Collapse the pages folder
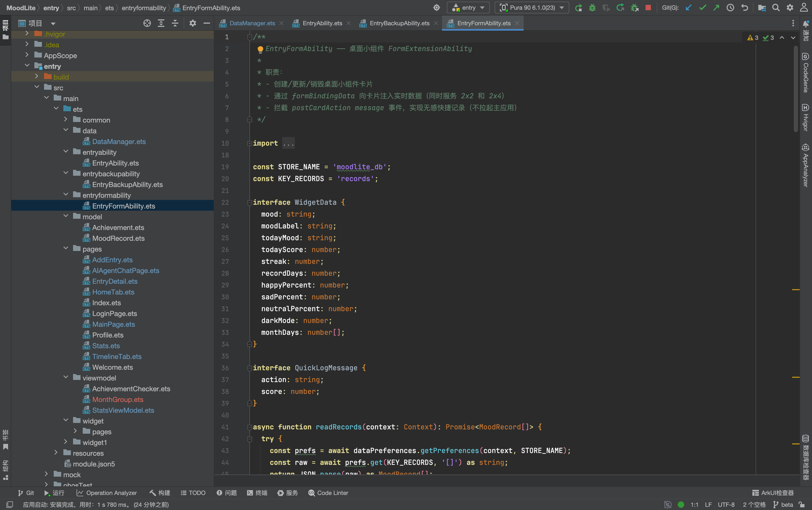 tap(66, 249)
